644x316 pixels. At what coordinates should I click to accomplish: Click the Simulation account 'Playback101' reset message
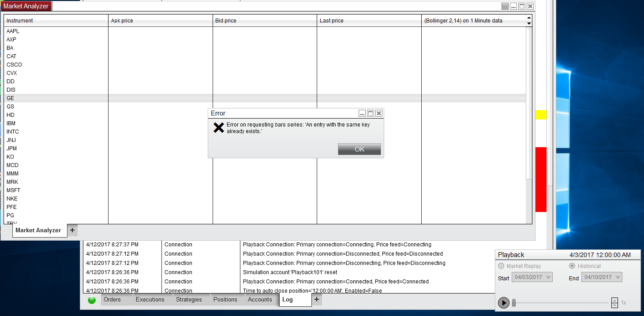point(290,272)
